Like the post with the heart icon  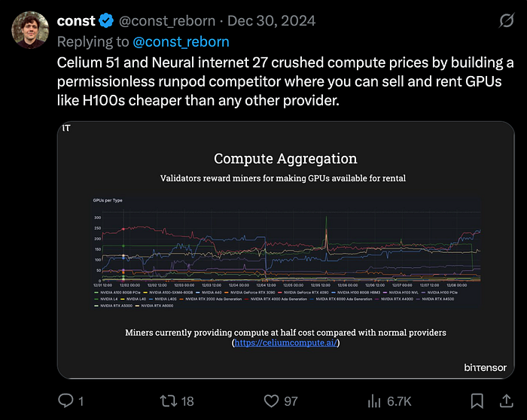click(271, 401)
